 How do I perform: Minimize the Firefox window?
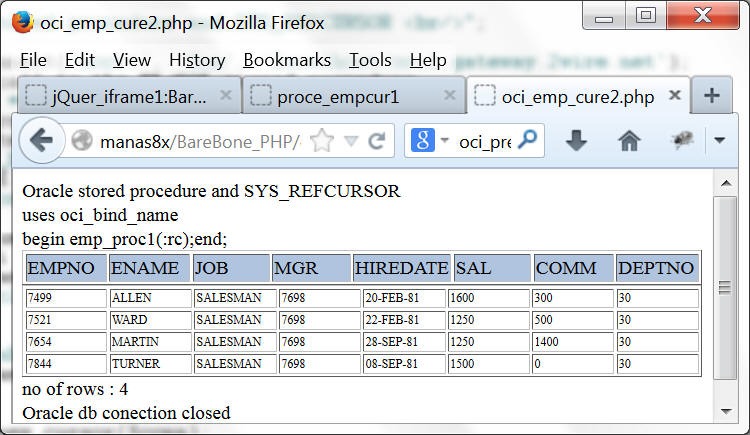[604, 17]
